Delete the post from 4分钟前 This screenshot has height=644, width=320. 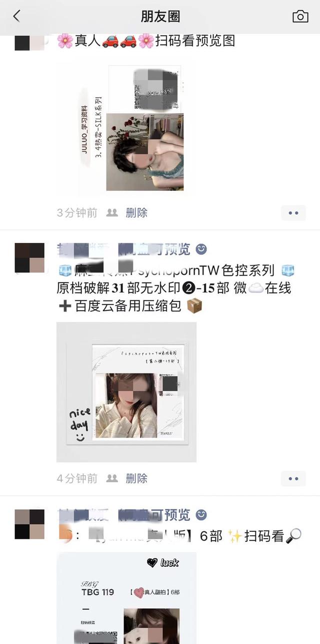[136, 478]
